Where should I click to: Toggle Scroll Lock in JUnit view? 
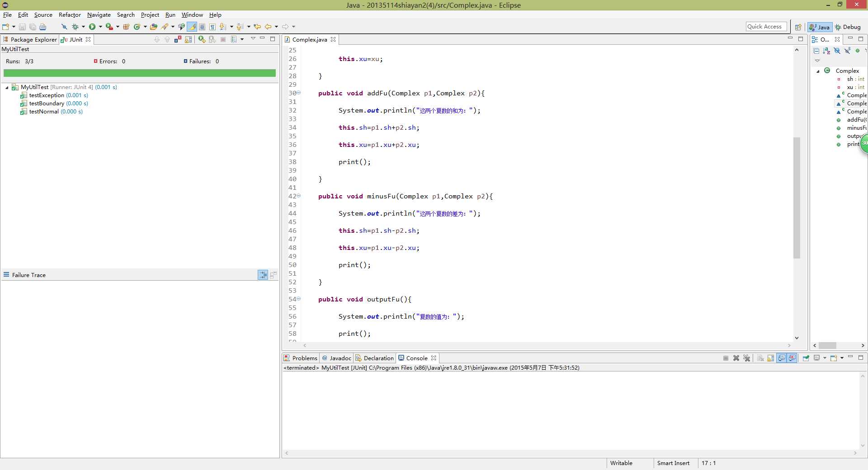point(188,39)
